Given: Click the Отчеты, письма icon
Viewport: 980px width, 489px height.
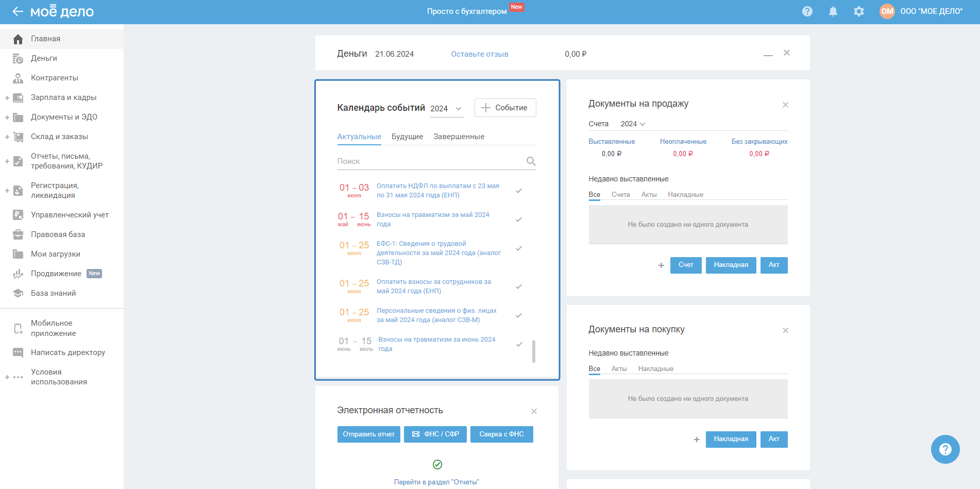Looking at the screenshot, I should (x=18, y=161).
